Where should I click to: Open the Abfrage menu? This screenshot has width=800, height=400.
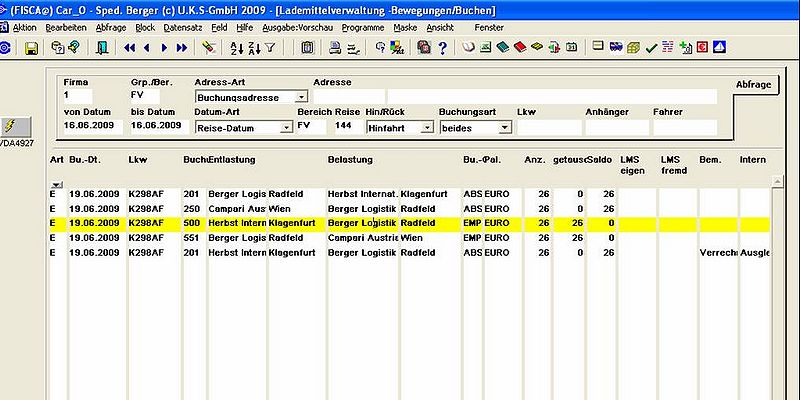(x=111, y=28)
